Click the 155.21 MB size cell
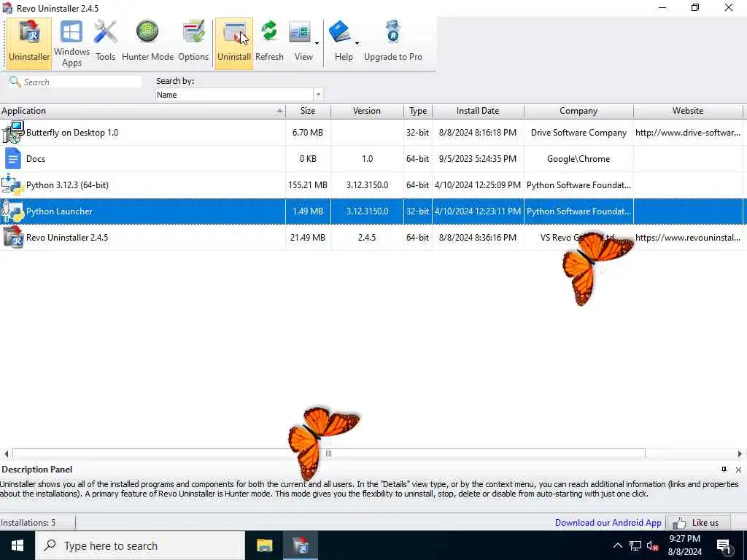The width and height of the screenshot is (747, 560). click(x=308, y=184)
